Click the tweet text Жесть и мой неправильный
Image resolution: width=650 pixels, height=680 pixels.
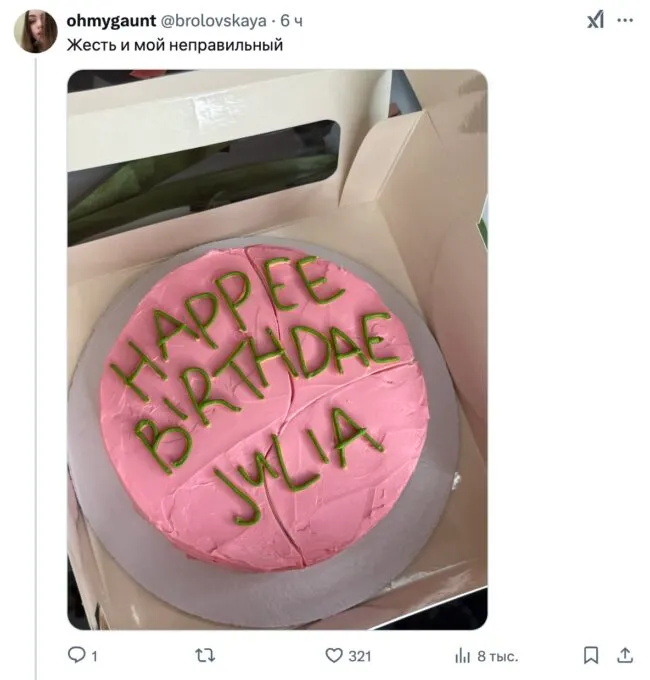pyautogui.click(x=175, y=45)
